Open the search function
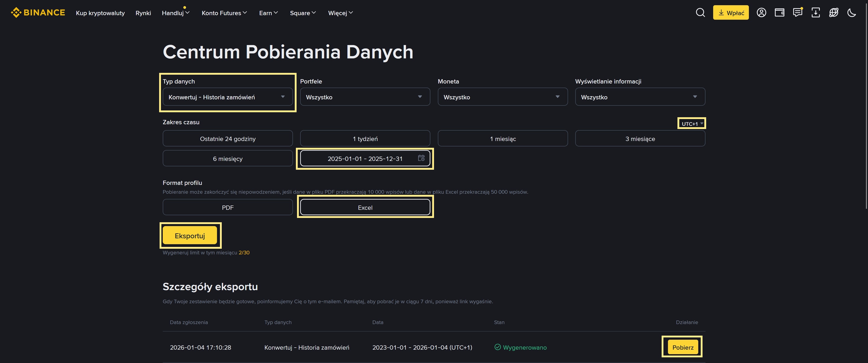Viewport: 868px width, 363px height. click(700, 12)
